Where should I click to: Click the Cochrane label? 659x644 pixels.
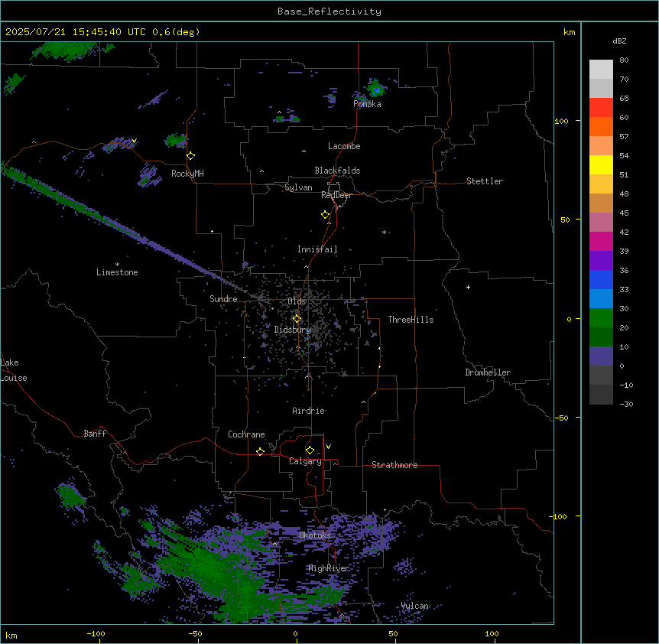tap(246, 434)
